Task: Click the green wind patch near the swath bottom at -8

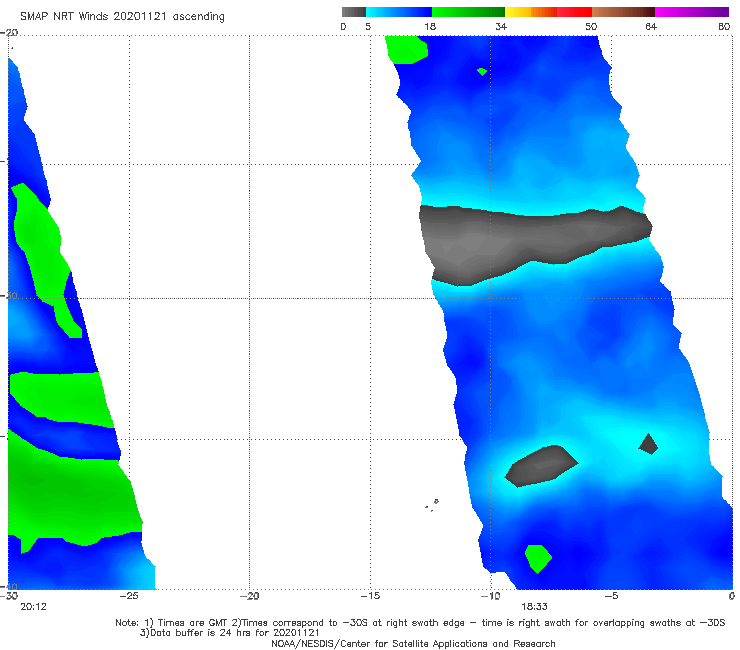Action: tap(538, 559)
